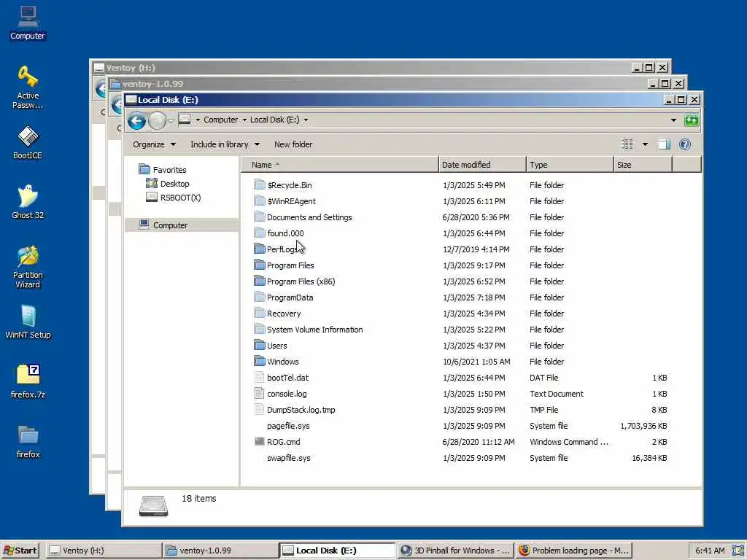This screenshot has height=560, width=747.
Task: Sort by the Type column header
Action: (570, 165)
